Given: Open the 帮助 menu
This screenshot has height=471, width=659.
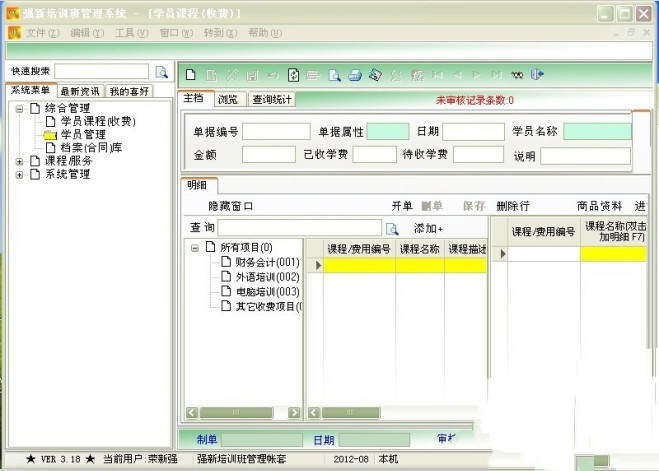Looking at the screenshot, I should [265, 33].
